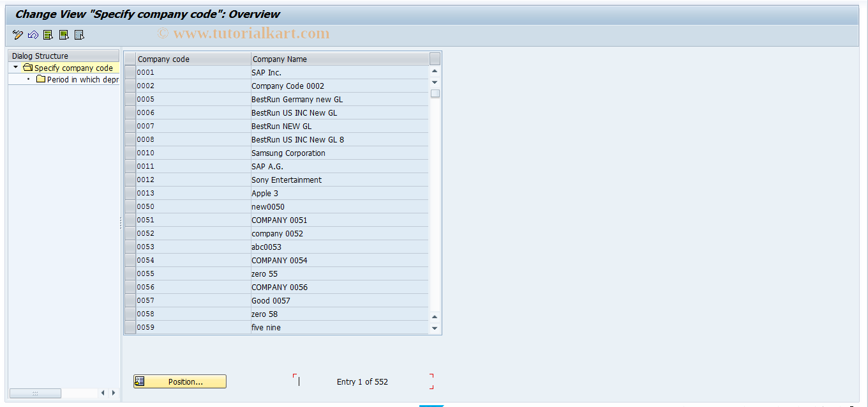The image size is (868, 407).
Task: Click the table scroll down arrow below top arrow
Action: pyautogui.click(x=435, y=82)
